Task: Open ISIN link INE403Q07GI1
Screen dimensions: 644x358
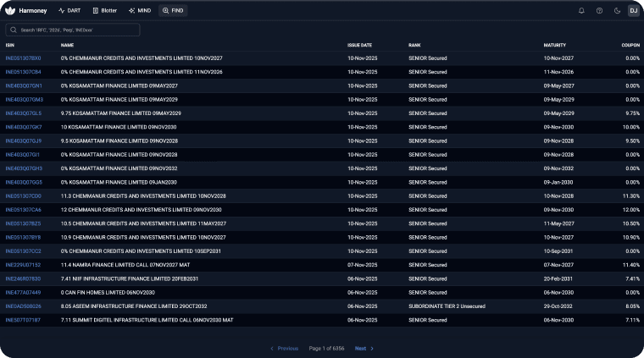Action: (x=23, y=155)
